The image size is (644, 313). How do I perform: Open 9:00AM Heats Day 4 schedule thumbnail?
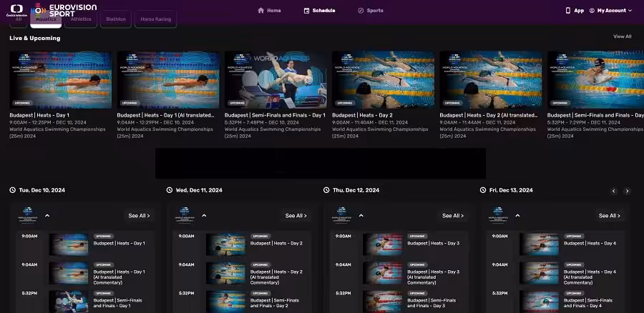539,244
